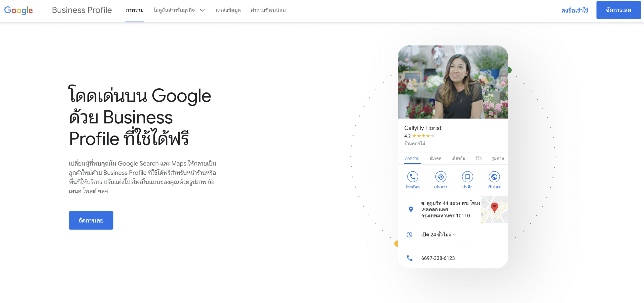Viewport: 644px width, 303px height.
Task: Open the Business Profile home link
Action: pyautogui.click(x=82, y=10)
